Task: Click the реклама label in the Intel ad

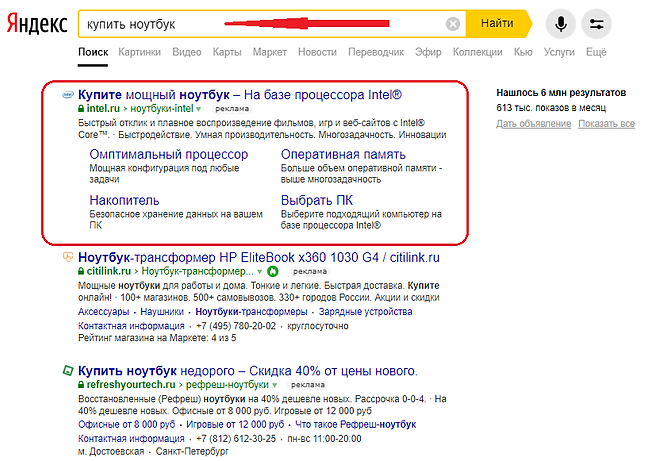Action: pos(232,109)
